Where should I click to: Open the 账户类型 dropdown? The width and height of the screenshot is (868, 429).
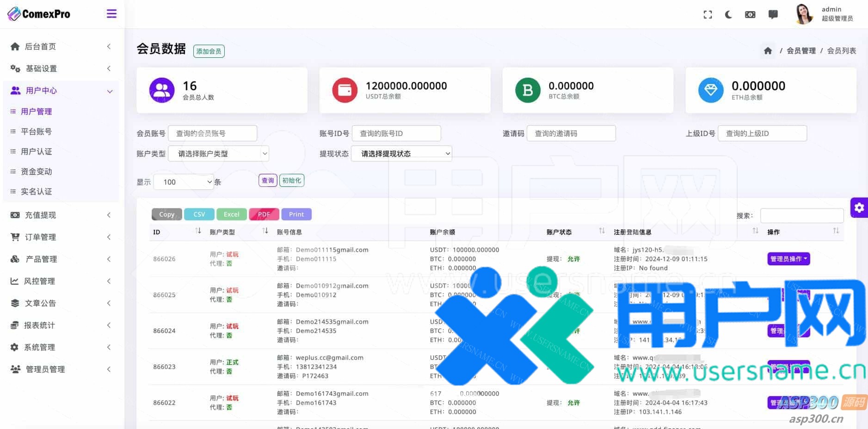pos(218,153)
